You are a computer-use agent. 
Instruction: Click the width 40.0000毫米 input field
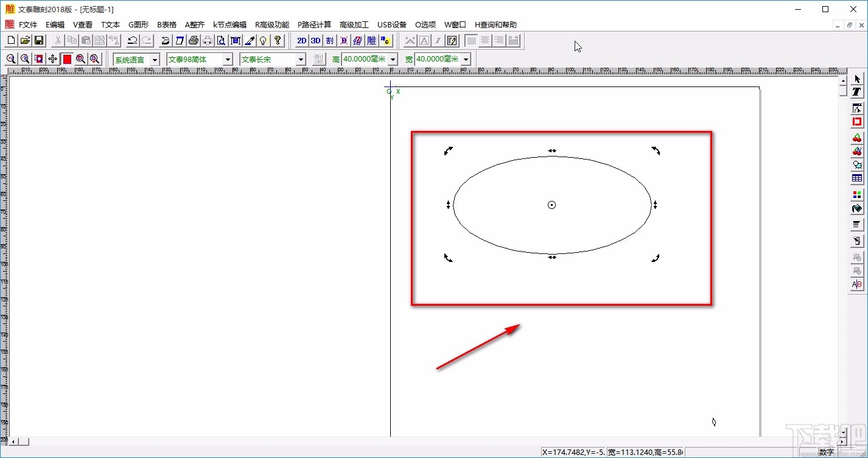coord(438,60)
